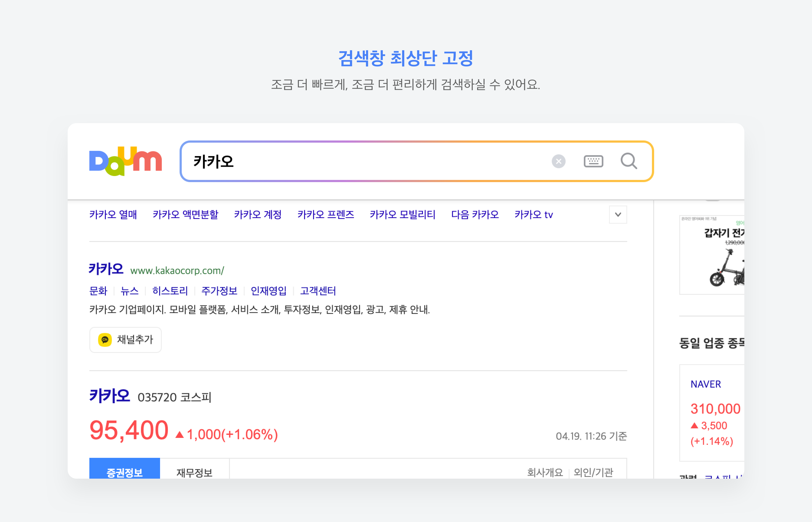Open the 외인/기관 link
The image size is (812, 522).
[593, 472]
